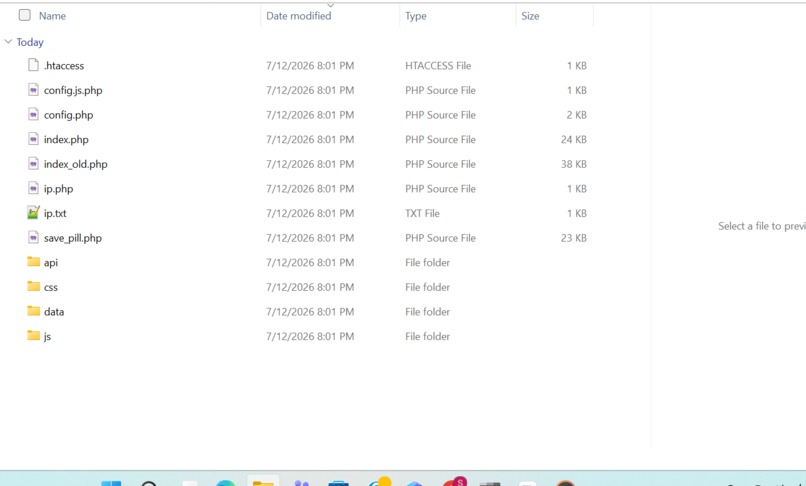
Task: Click the File Explorer taskbar icon
Action: (x=263, y=483)
